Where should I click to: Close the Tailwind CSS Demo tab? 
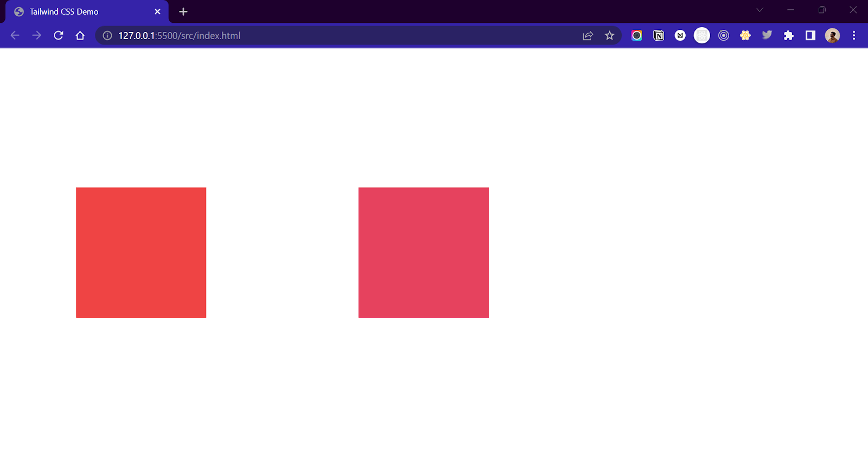(x=157, y=11)
